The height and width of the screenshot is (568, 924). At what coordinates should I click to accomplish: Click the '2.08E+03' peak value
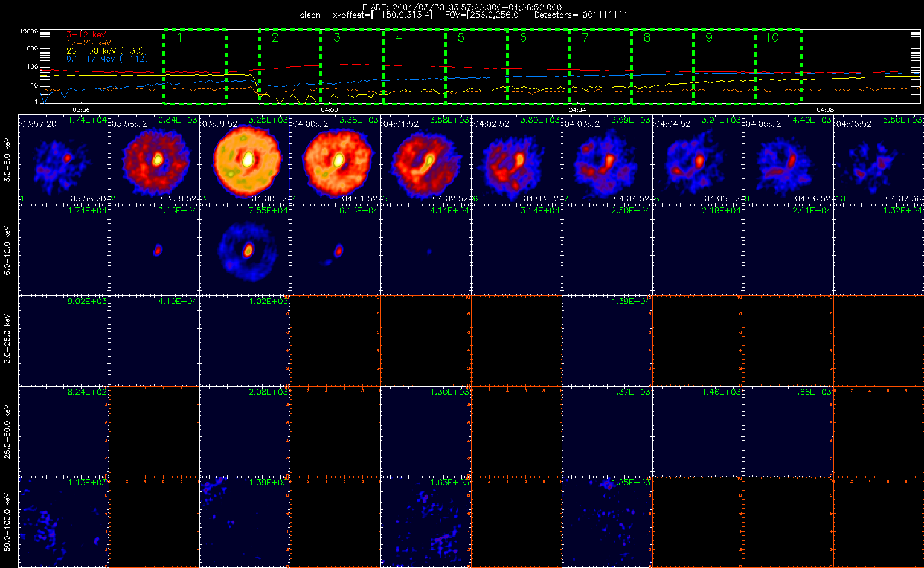click(x=269, y=392)
